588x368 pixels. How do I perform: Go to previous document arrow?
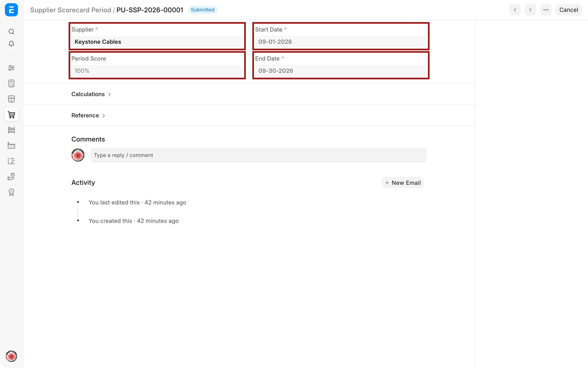[515, 10]
